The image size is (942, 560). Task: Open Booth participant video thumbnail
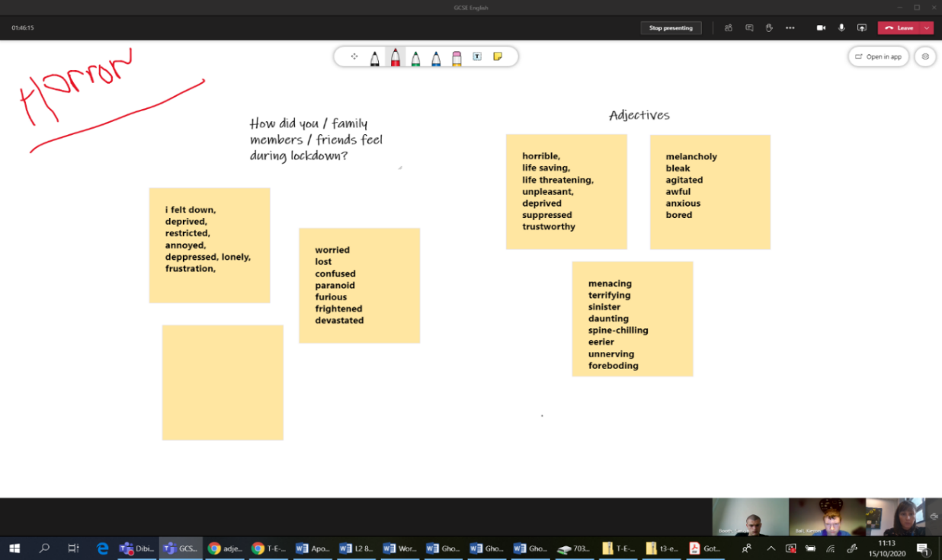(x=750, y=517)
